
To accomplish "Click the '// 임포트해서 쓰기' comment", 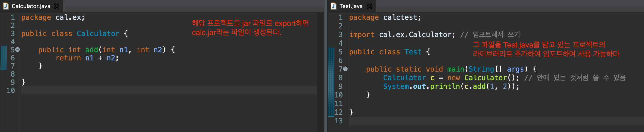I will tap(490, 35).
